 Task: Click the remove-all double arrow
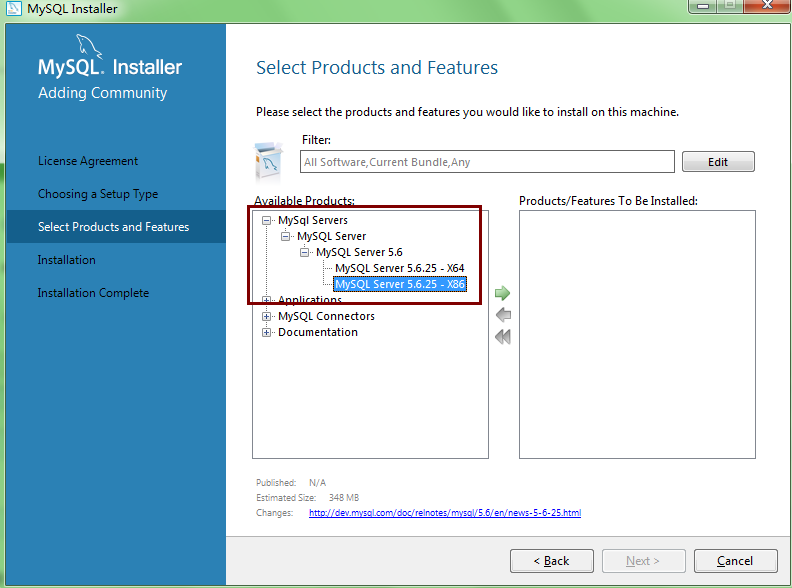click(503, 336)
